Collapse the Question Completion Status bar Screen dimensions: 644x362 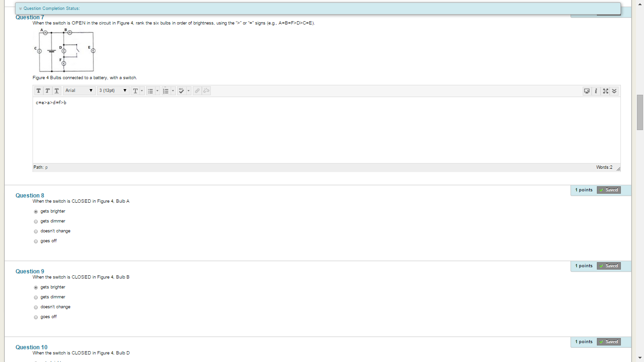pyautogui.click(x=20, y=8)
